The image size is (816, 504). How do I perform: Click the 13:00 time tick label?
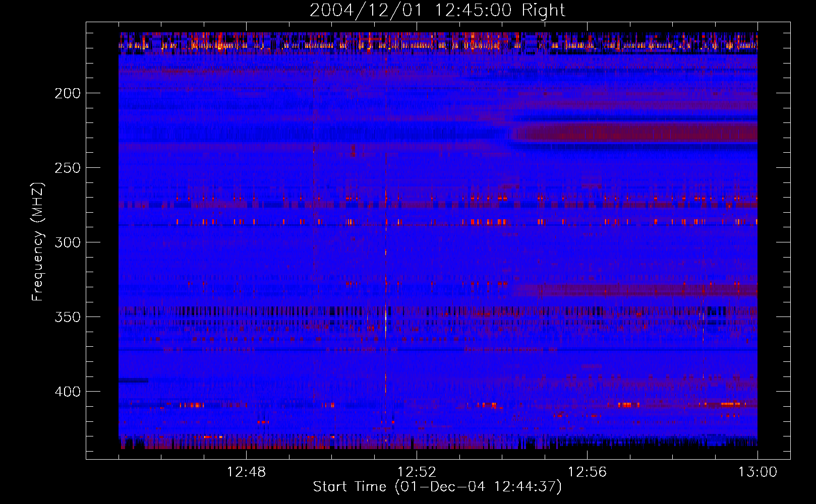[x=757, y=472]
